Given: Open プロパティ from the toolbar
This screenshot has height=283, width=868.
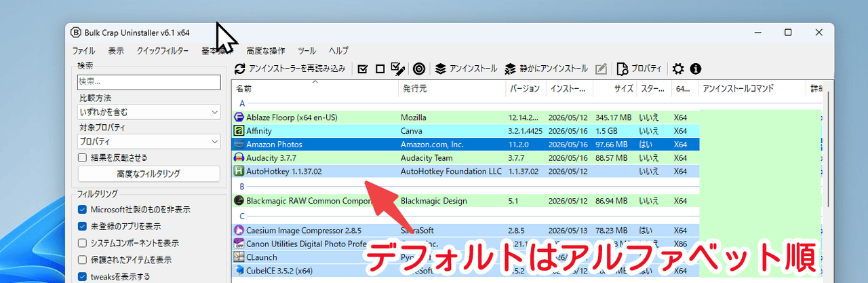Looking at the screenshot, I should [639, 69].
